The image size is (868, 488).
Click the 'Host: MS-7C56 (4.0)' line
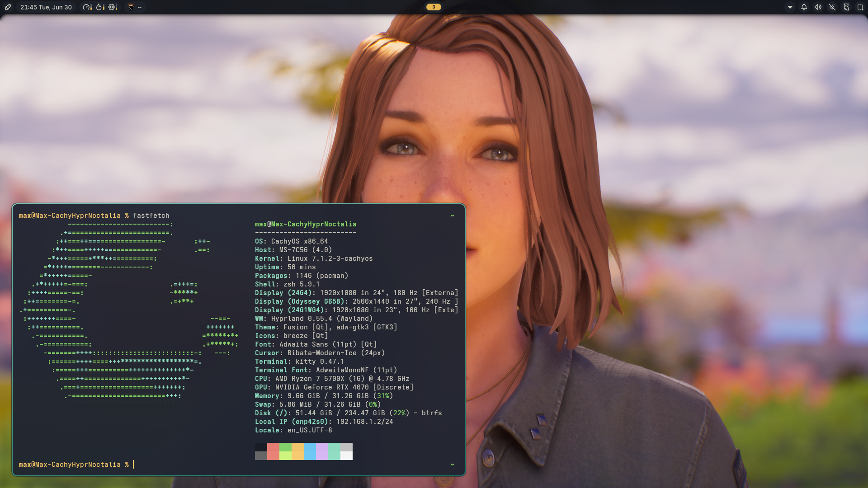pos(293,250)
